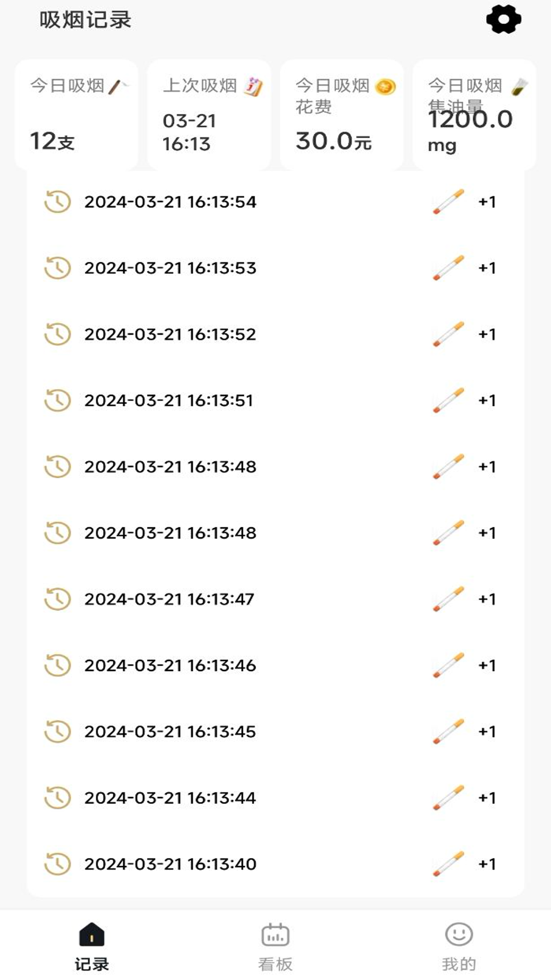
Task: Open the 今日吸烟 12支 summary card
Action: 77,115
